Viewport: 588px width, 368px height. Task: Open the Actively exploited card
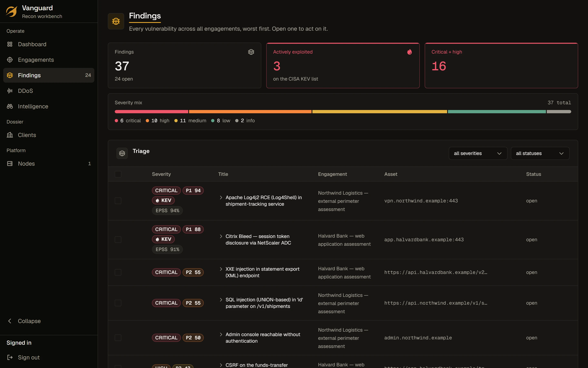click(x=343, y=65)
